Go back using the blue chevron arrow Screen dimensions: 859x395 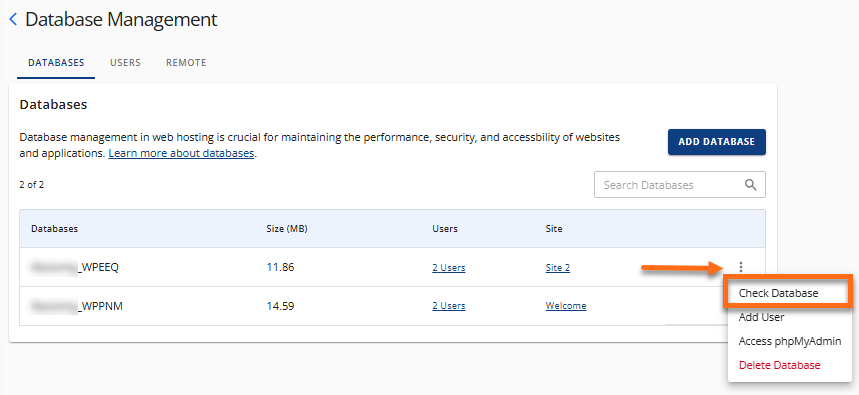point(14,20)
